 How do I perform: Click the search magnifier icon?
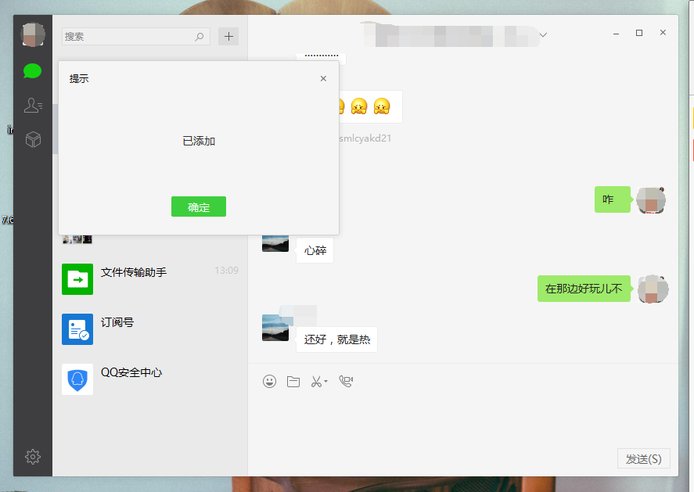pos(200,36)
